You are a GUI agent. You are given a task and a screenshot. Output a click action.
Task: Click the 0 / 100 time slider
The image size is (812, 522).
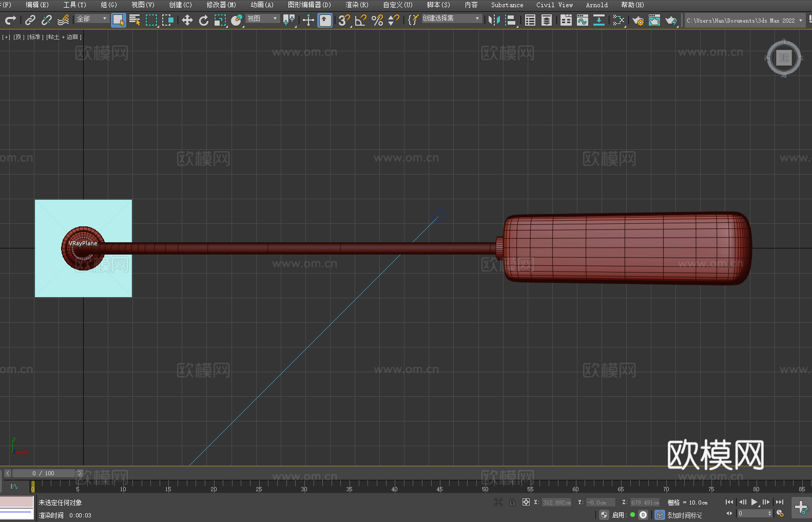44,473
